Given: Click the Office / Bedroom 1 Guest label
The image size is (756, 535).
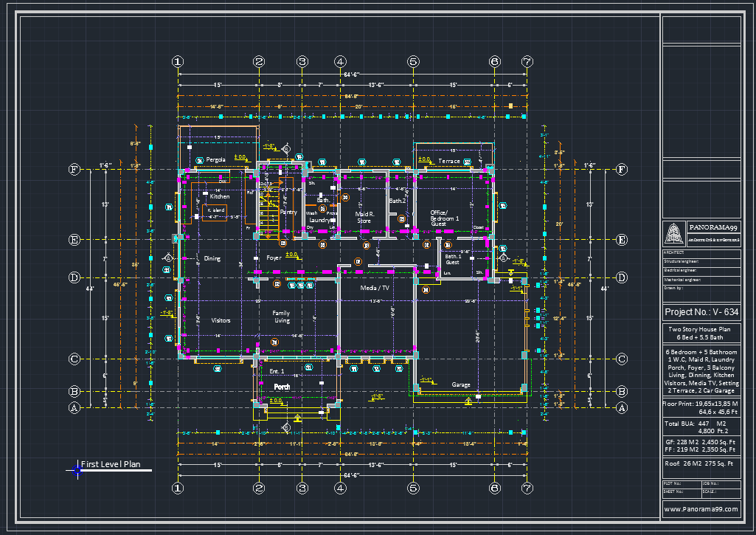Looking at the screenshot, I should click(445, 218).
